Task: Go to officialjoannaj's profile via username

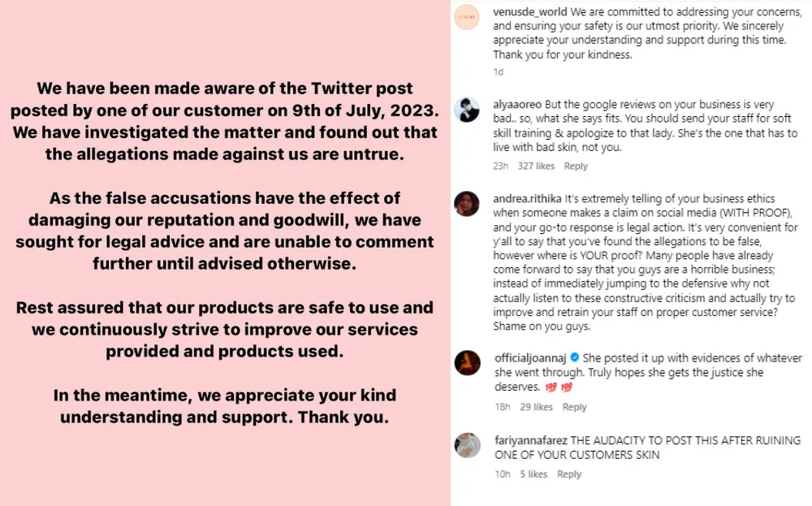Action: (532, 358)
